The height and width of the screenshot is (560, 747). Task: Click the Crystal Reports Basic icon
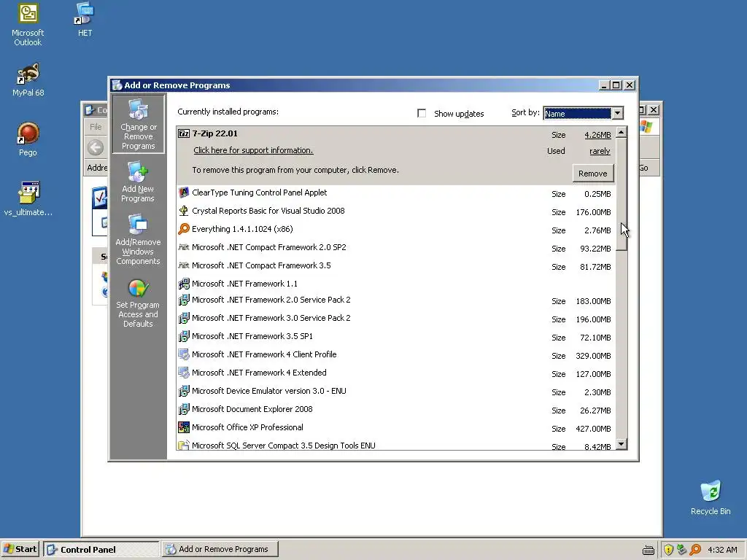184,211
